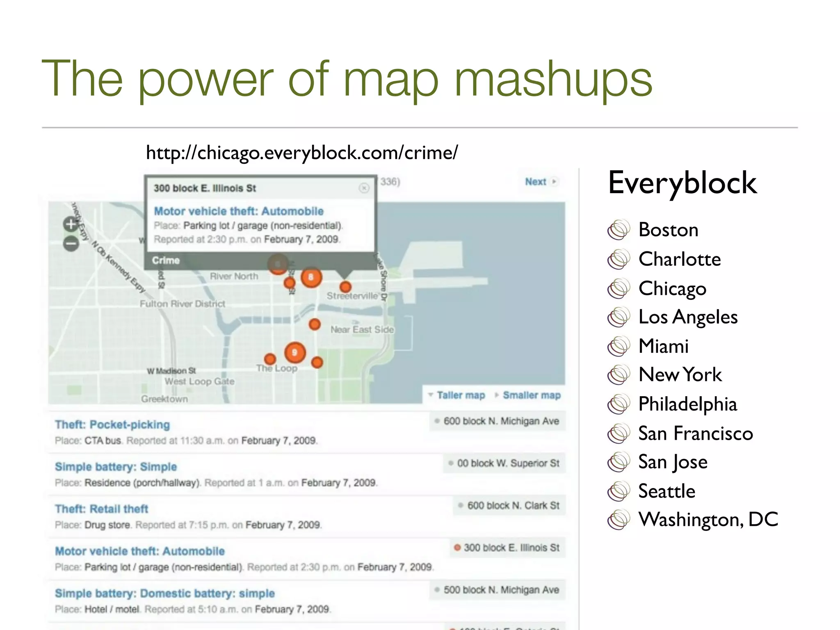
Task: Zoom out with the map minus button
Action: pyautogui.click(x=71, y=243)
